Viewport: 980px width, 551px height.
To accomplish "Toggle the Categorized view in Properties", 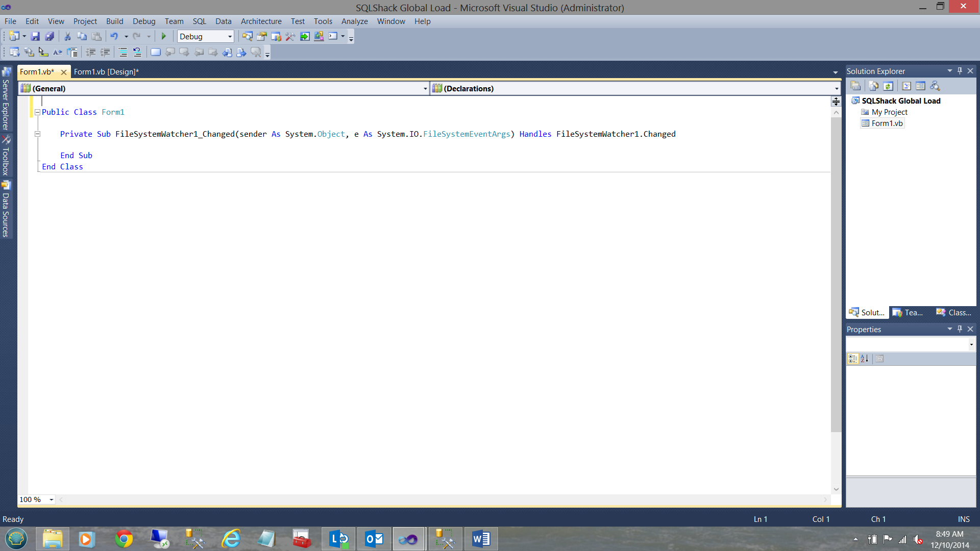I will click(x=852, y=359).
